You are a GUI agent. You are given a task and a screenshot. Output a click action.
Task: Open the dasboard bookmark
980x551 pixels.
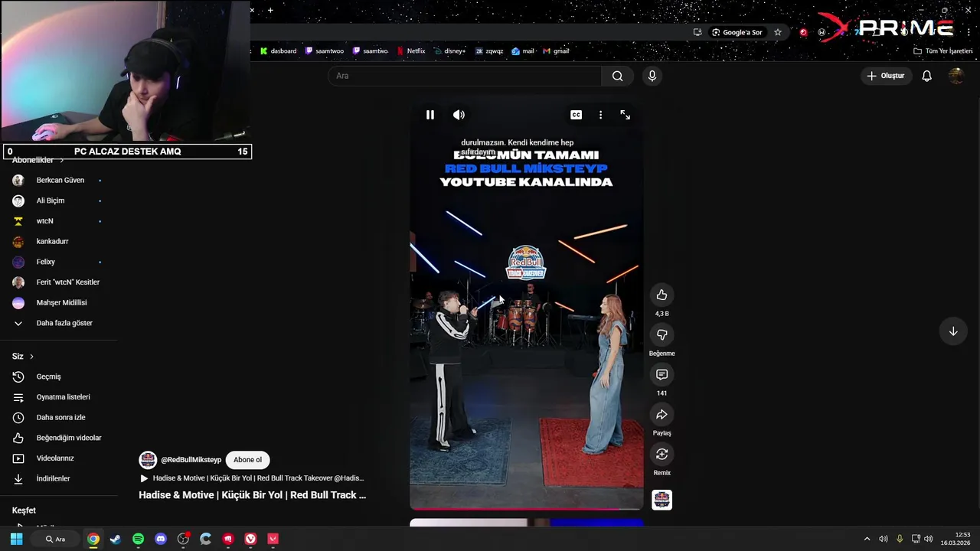[278, 51]
